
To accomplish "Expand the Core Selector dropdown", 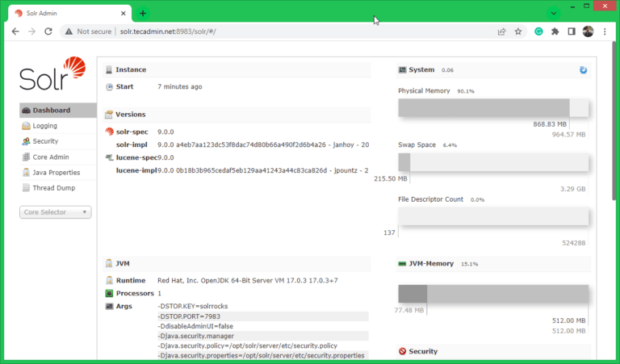I will [x=56, y=212].
